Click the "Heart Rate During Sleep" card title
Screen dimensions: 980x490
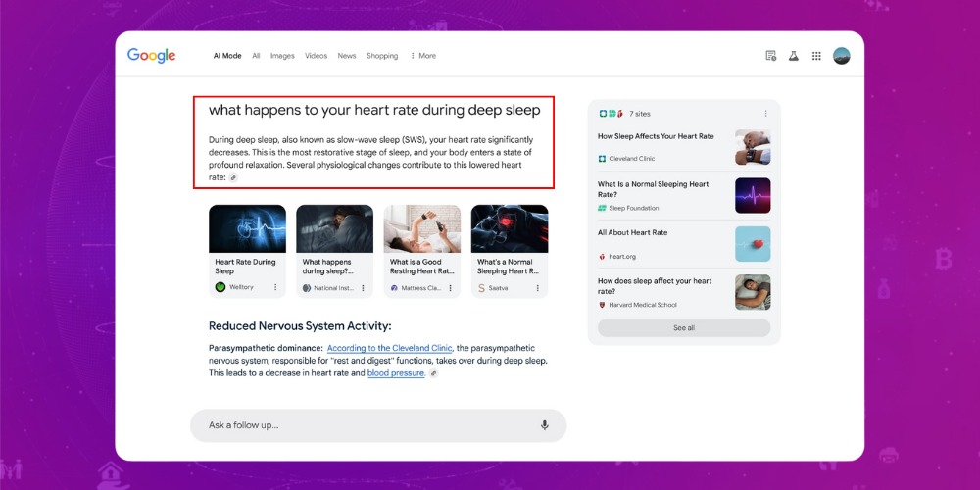click(245, 267)
